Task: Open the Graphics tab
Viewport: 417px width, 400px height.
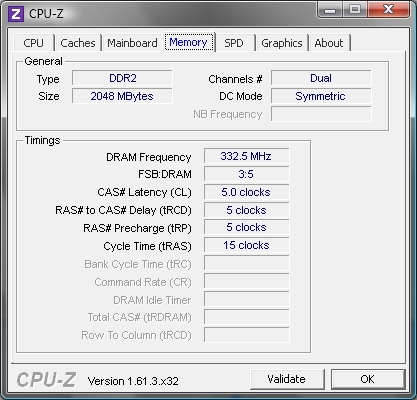Action: (282, 43)
